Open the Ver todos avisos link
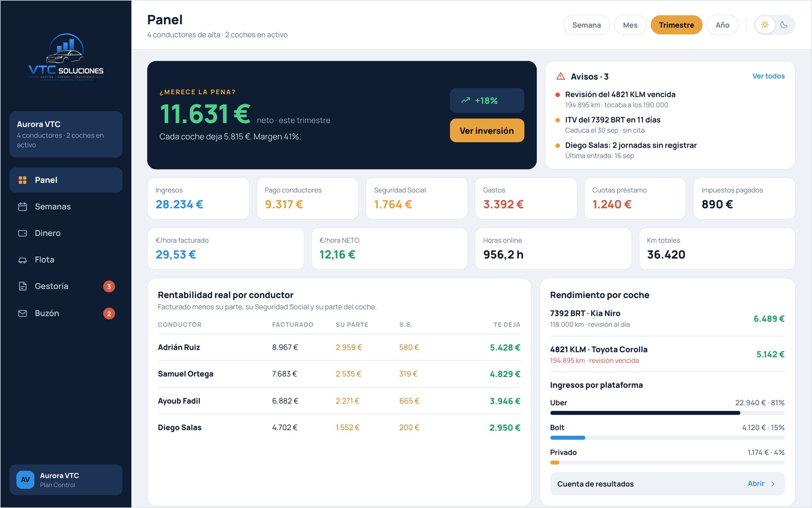The image size is (812, 508). pyautogui.click(x=768, y=76)
